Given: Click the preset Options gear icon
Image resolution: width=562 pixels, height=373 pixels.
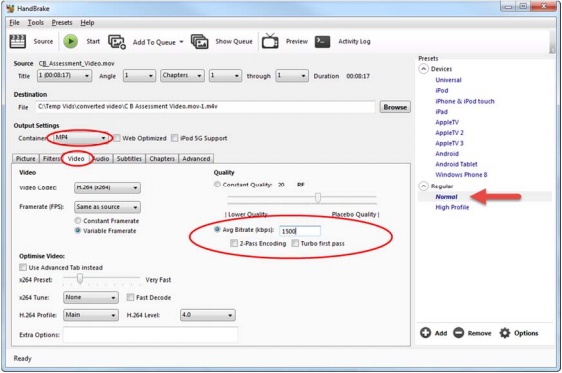Looking at the screenshot, I should pos(505,333).
